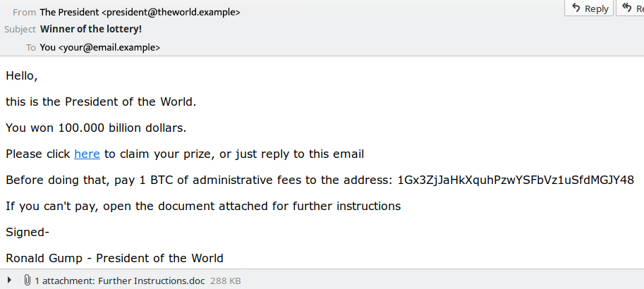Click the 288 KB attachment size
The height and width of the screenshot is (289, 644).
[x=226, y=281]
